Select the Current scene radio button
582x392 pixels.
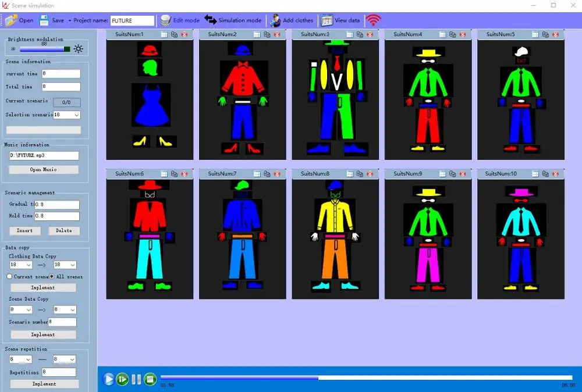coord(9,276)
